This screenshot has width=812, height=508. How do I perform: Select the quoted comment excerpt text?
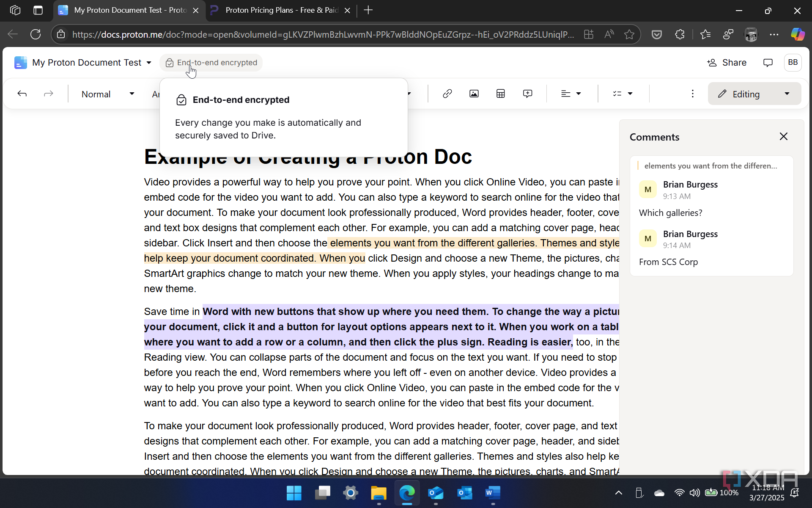click(710, 166)
